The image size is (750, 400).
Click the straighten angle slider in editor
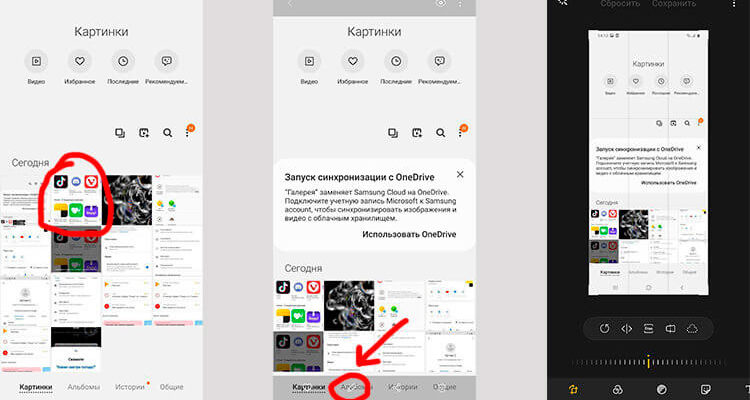pyautogui.click(x=648, y=362)
